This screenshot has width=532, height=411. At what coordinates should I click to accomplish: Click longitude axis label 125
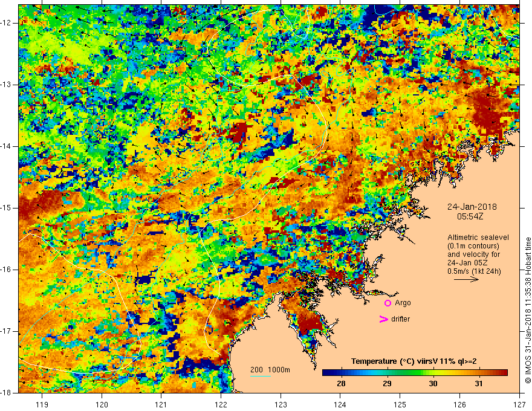pyautogui.click(x=400, y=404)
